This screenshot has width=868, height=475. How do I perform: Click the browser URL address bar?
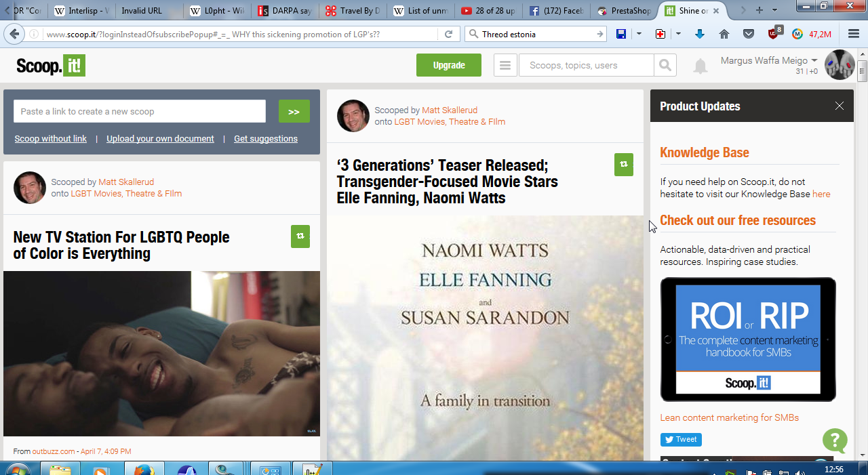[x=241, y=34]
